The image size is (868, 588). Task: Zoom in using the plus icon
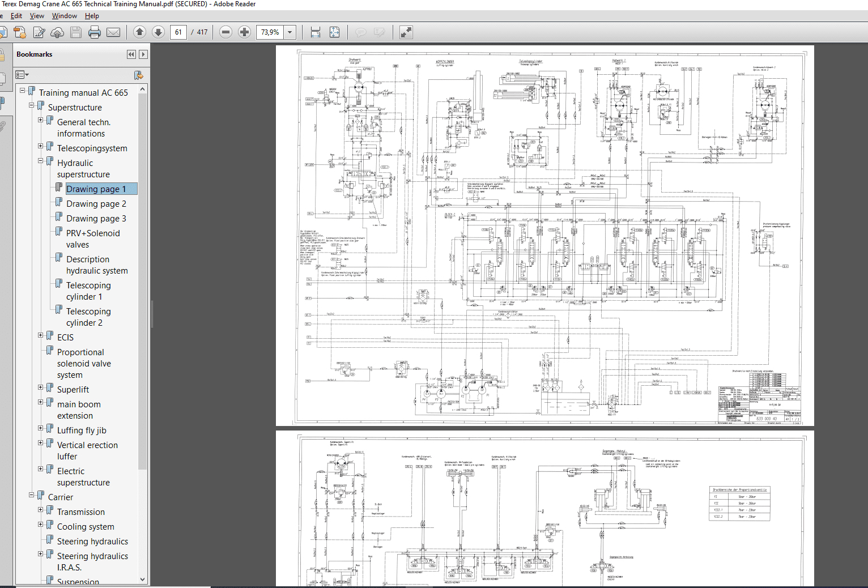245,32
